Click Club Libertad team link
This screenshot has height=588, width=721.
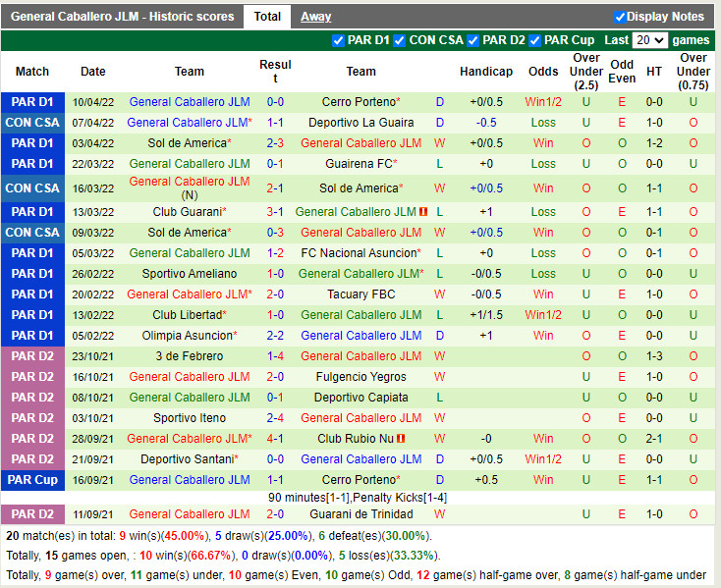pyautogui.click(x=190, y=315)
